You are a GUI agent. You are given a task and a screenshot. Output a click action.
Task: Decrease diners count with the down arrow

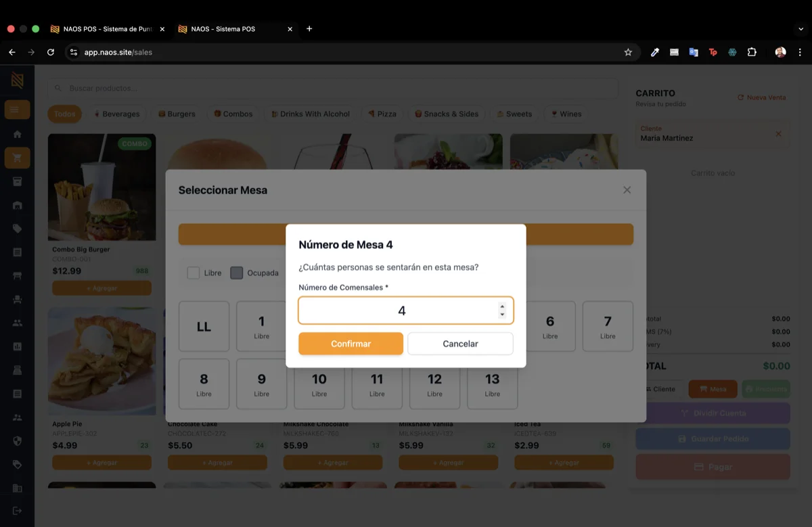click(502, 315)
